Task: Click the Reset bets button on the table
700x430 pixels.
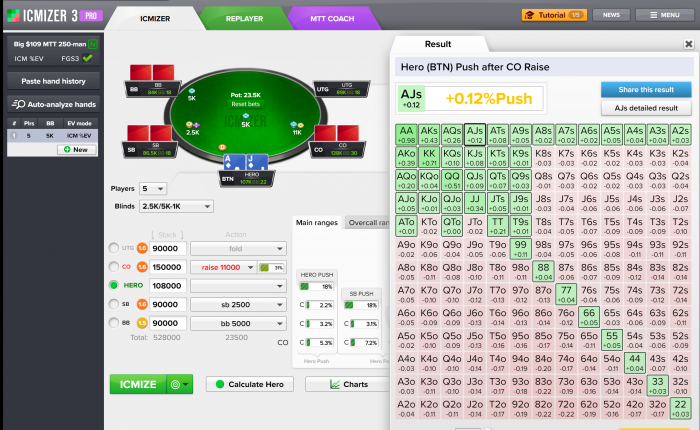Action: point(246,104)
